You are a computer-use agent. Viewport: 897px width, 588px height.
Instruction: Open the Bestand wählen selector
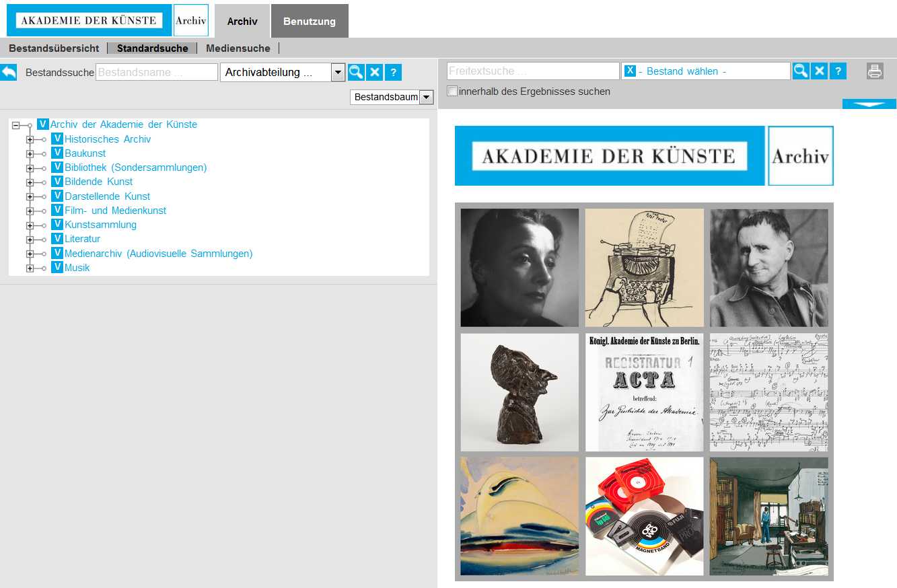(x=707, y=71)
